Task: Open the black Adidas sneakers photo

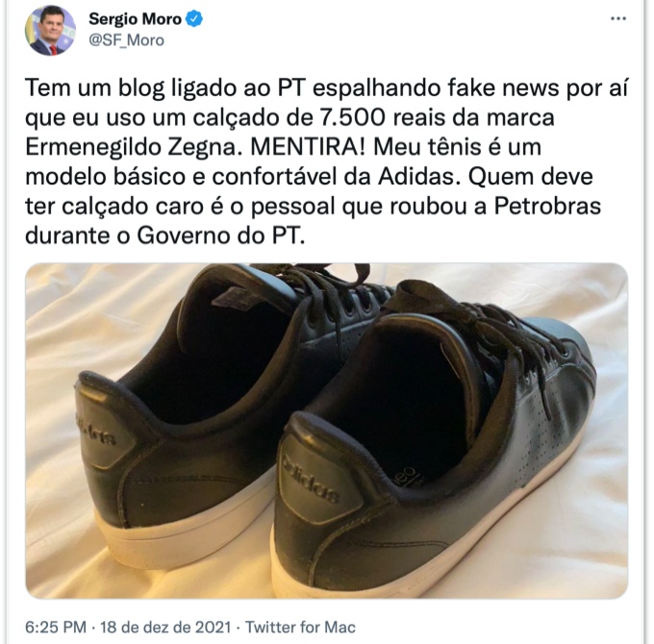Action: 327,431
